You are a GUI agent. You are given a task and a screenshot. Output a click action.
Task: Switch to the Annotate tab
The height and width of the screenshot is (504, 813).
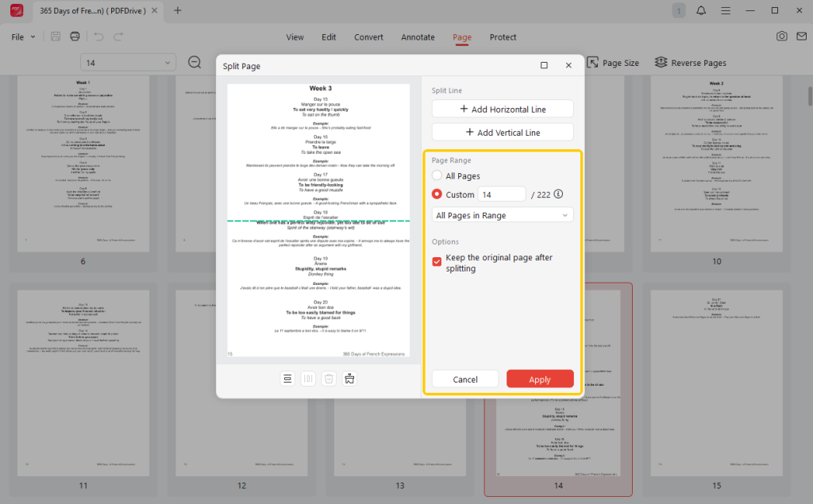coord(418,37)
